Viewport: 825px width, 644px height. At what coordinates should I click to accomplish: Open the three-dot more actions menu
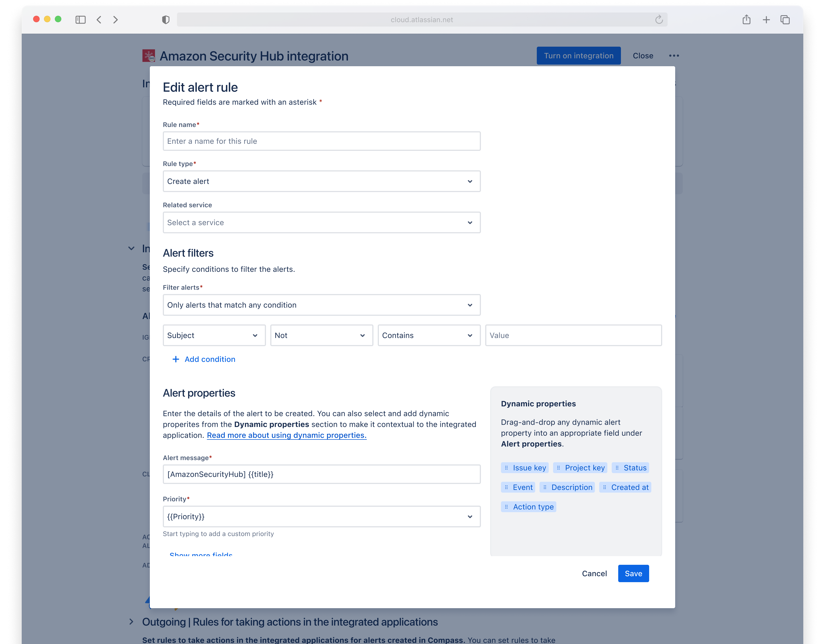coord(674,56)
